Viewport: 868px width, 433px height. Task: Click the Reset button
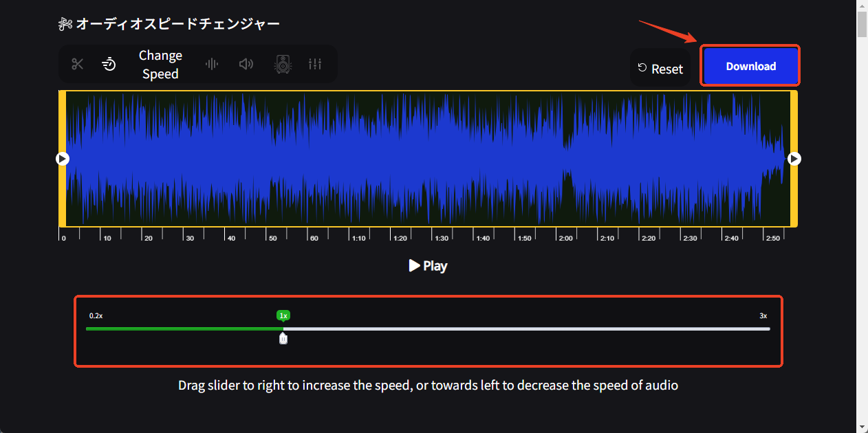coord(660,68)
